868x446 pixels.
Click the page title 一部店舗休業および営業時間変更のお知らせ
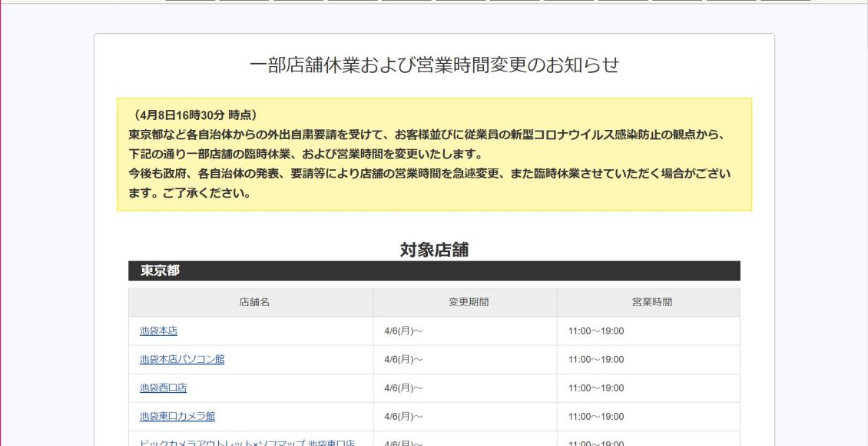[x=434, y=65]
